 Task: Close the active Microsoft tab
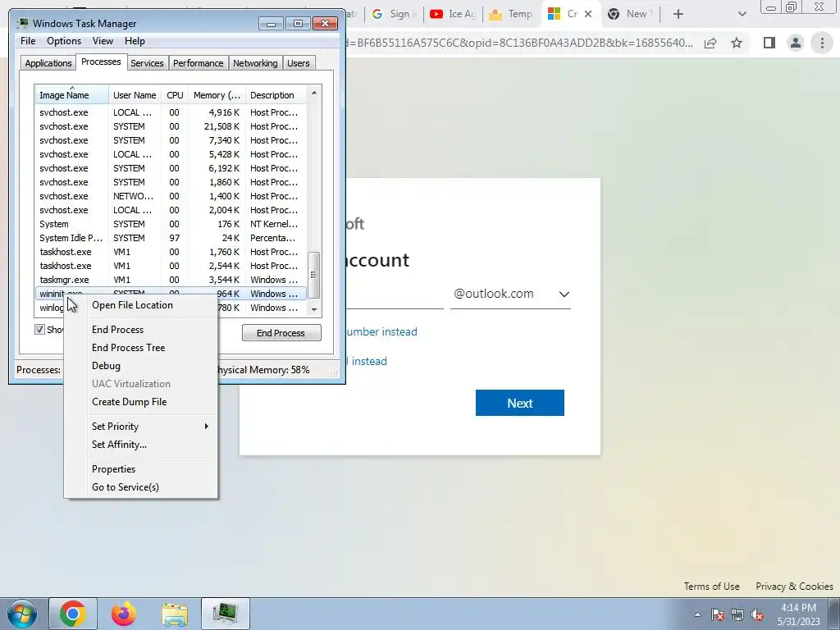coord(588,14)
